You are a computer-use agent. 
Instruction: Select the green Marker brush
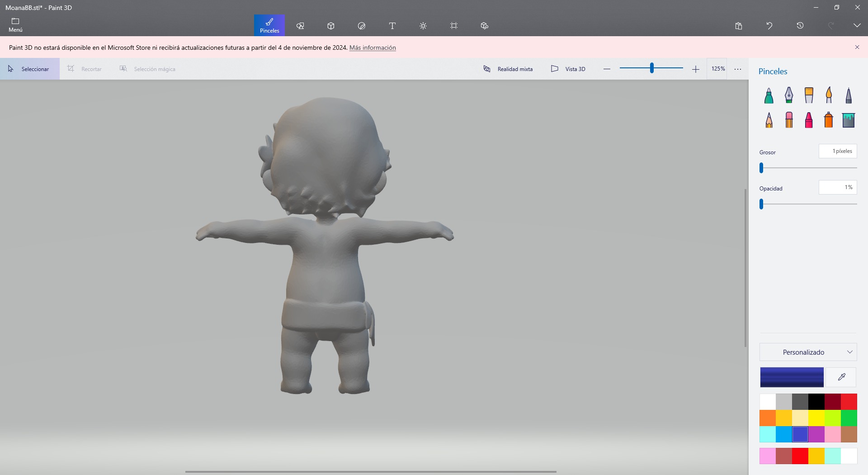pyautogui.click(x=769, y=95)
